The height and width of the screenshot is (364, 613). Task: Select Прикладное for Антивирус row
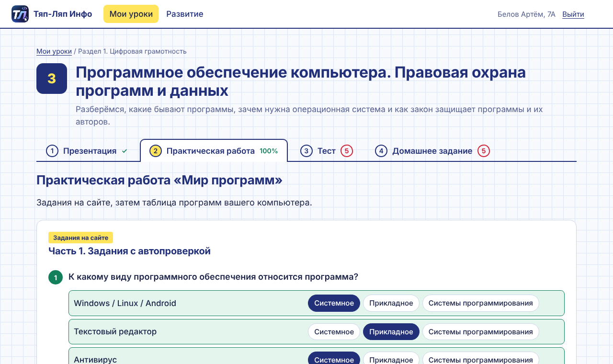click(x=391, y=359)
